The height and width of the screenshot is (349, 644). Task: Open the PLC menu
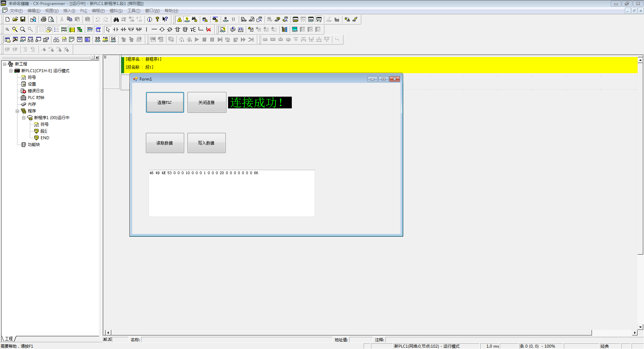tap(84, 11)
